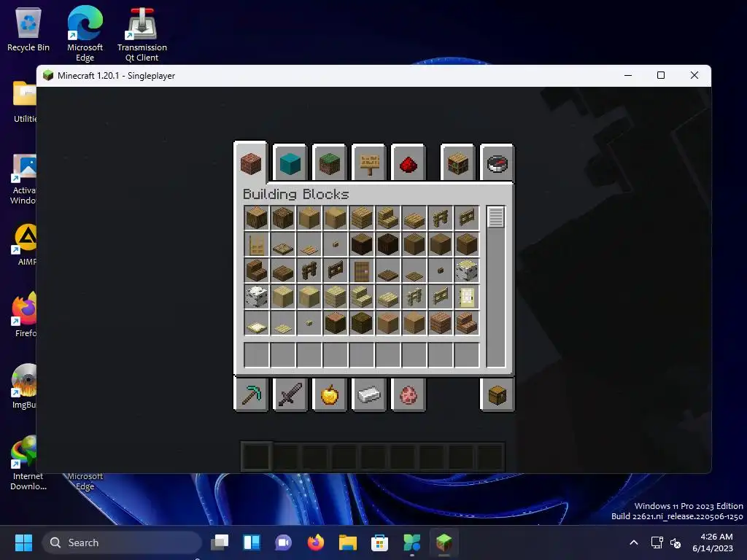Pick up the Oak Door item
747x560 pixels.
[257, 244]
